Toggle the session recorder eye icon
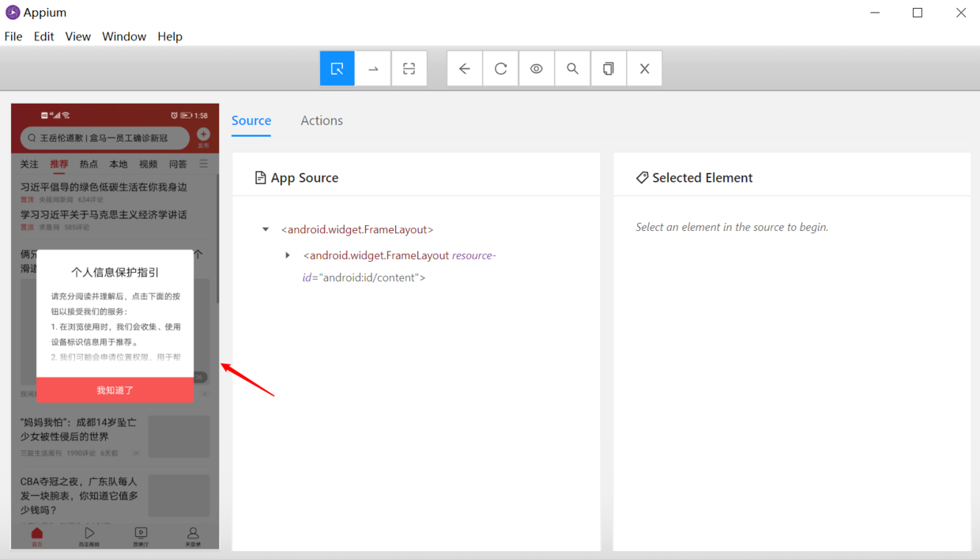Viewport: 980px width, 559px height. tap(537, 68)
